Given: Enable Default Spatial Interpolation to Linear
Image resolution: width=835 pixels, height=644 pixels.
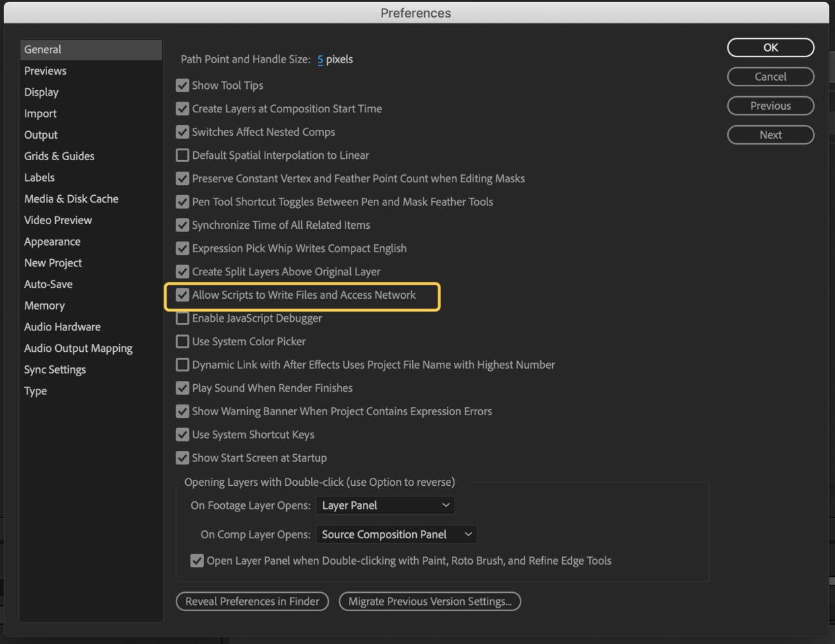Looking at the screenshot, I should pyautogui.click(x=182, y=155).
